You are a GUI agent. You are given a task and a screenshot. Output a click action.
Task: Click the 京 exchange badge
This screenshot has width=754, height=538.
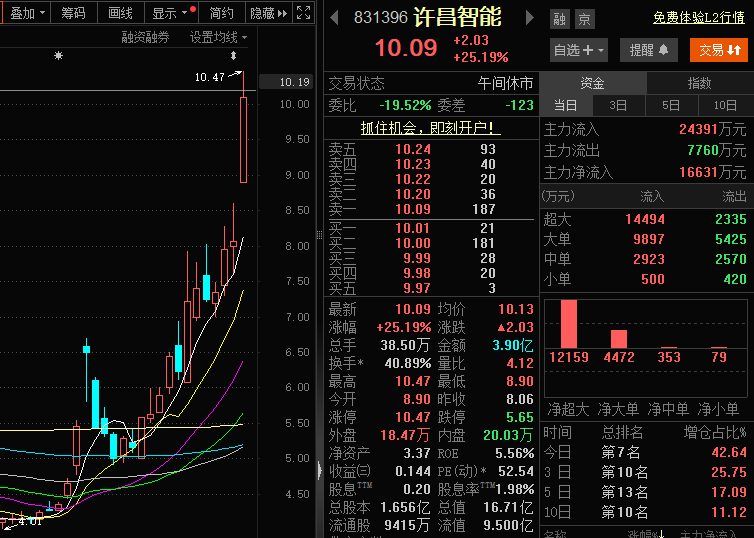click(584, 19)
